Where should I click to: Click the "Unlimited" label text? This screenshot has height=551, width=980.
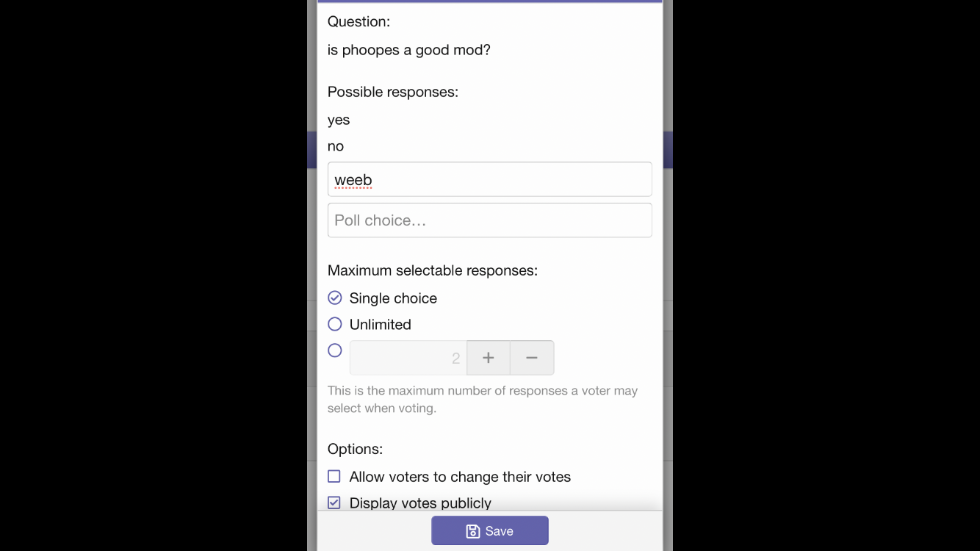coord(380,325)
